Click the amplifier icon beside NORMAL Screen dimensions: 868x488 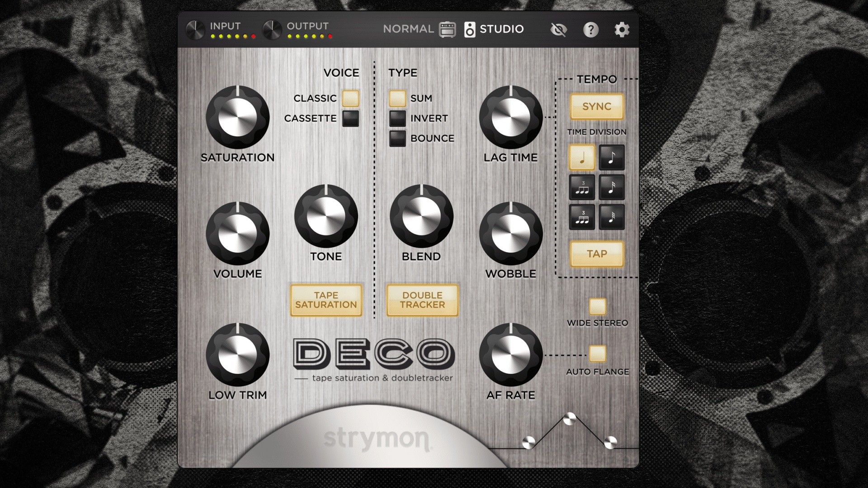point(447,28)
